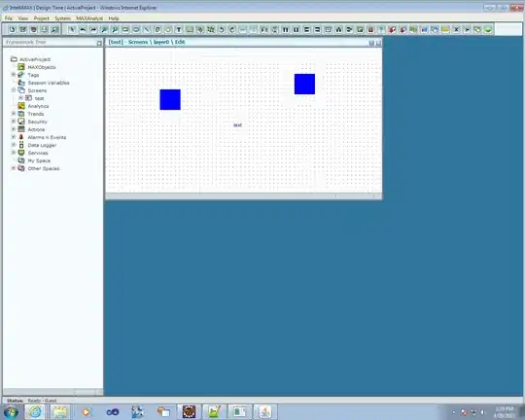Expand the Actions tree node
525x420 pixels.
tap(14, 129)
